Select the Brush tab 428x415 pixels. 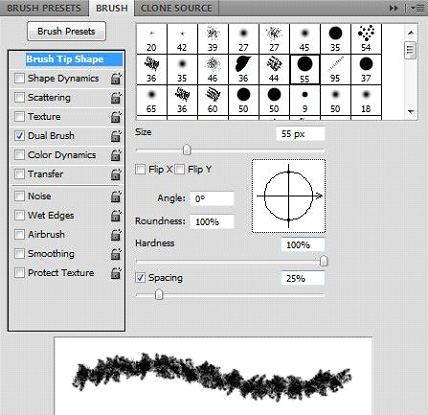pyautogui.click(x=112, y=8)
